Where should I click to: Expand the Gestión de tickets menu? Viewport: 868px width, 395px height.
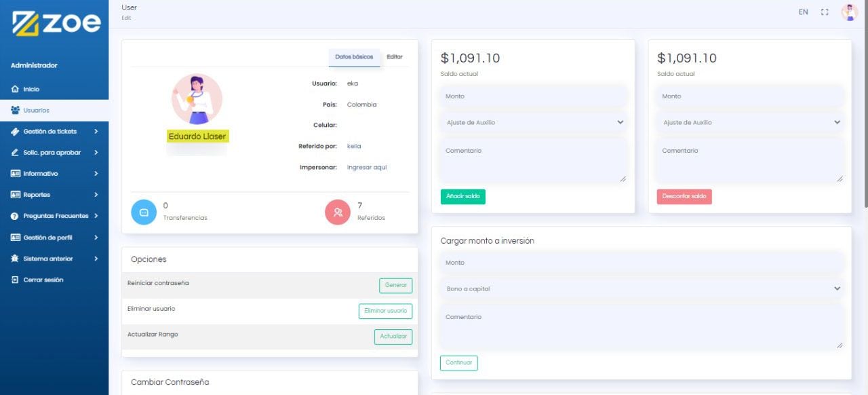(54, 131)
